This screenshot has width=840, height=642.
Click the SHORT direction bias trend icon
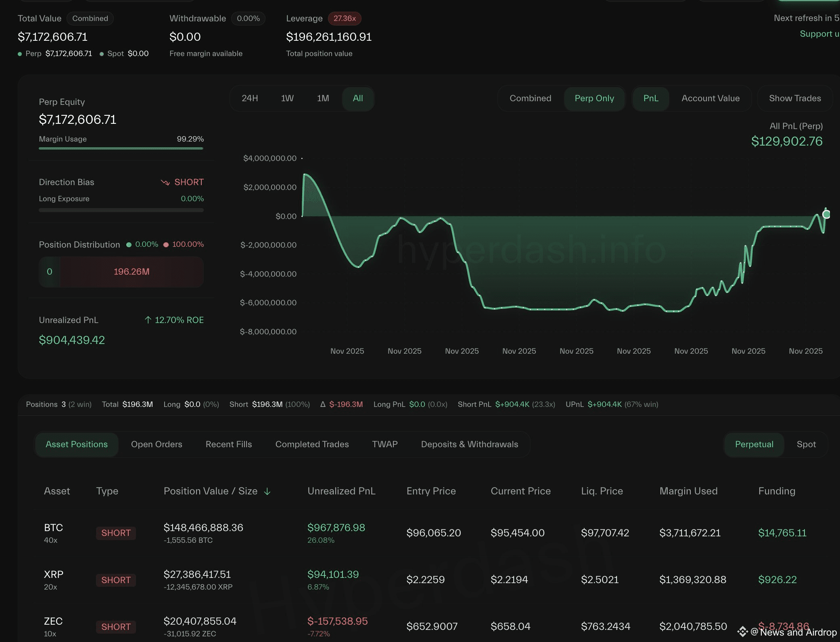coord(165,182)
